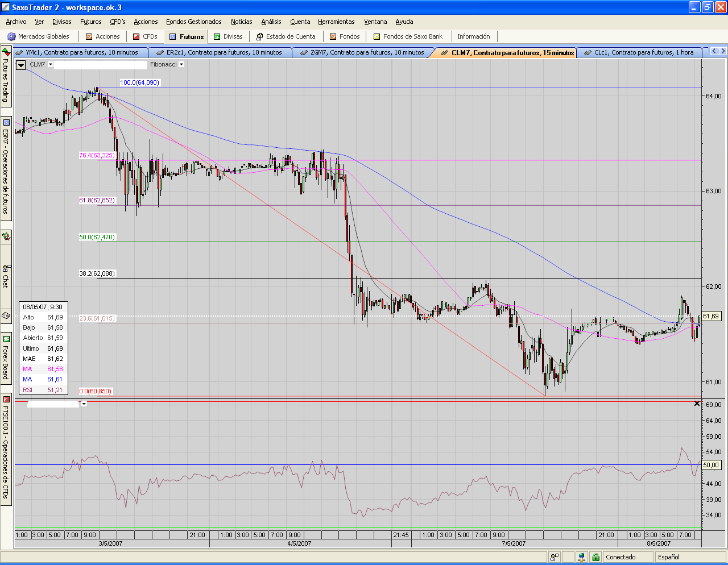Image resolution: width=728 pixels, height=565 pixels.
Task: Open the Archivo menu
Action: click(16, 22)
